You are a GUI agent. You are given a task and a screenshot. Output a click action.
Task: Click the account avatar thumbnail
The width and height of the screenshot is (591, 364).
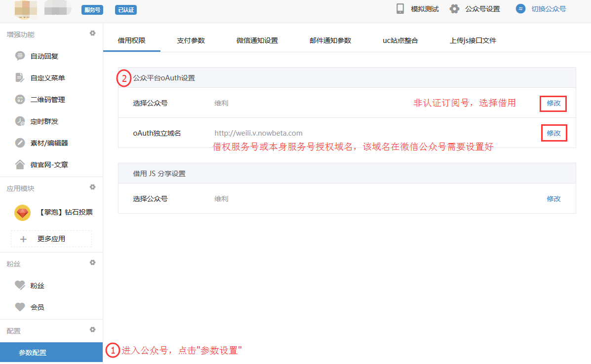tap(26, 9)
